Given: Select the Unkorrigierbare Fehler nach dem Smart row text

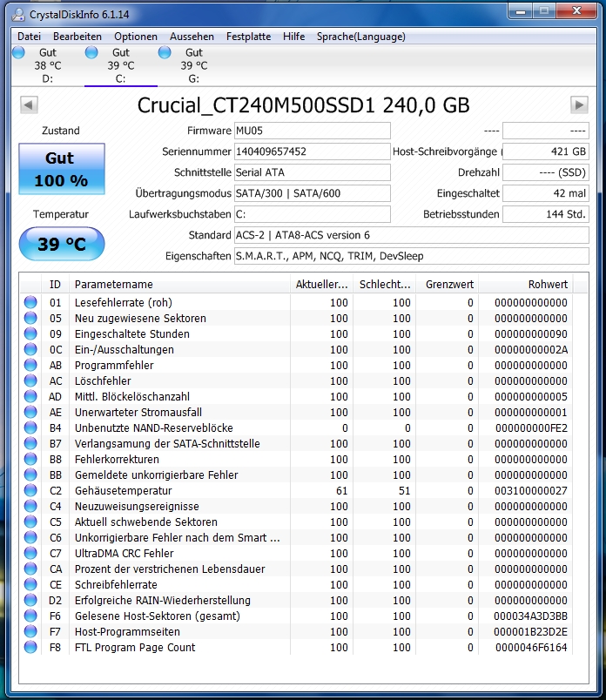Looking at the screenshot, I should (178, 537).
